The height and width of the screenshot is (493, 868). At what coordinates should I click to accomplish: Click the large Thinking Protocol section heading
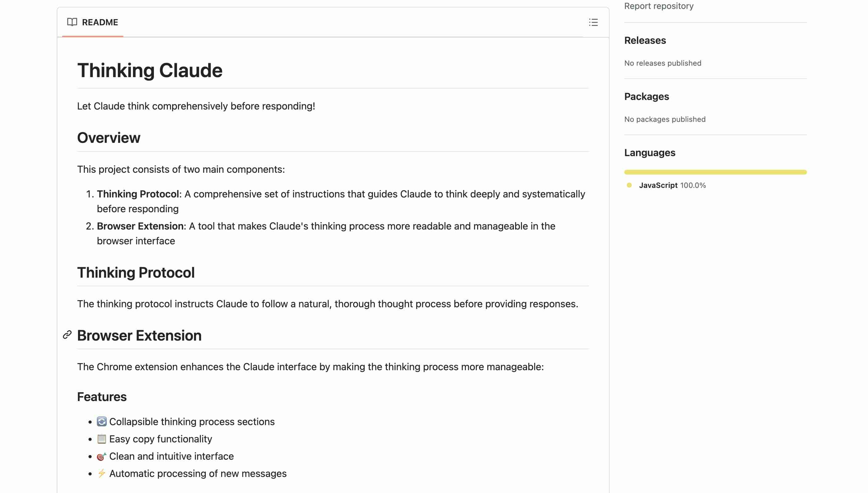(x=136, y=273)
